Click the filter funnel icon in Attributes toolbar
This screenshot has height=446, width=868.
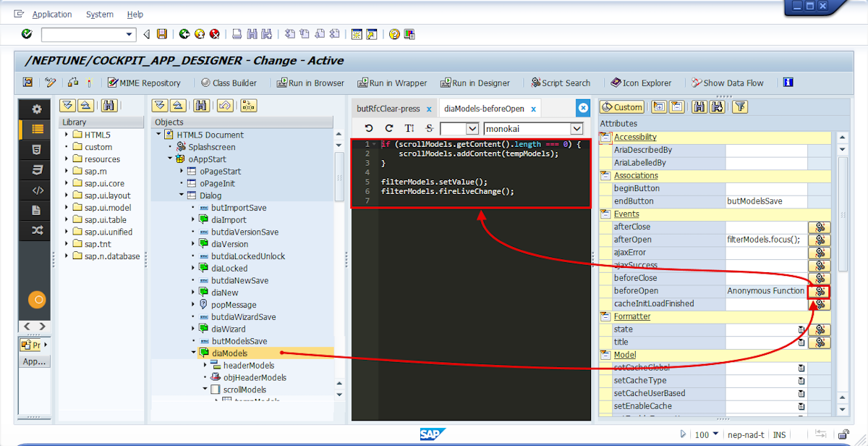click(739, 107)
